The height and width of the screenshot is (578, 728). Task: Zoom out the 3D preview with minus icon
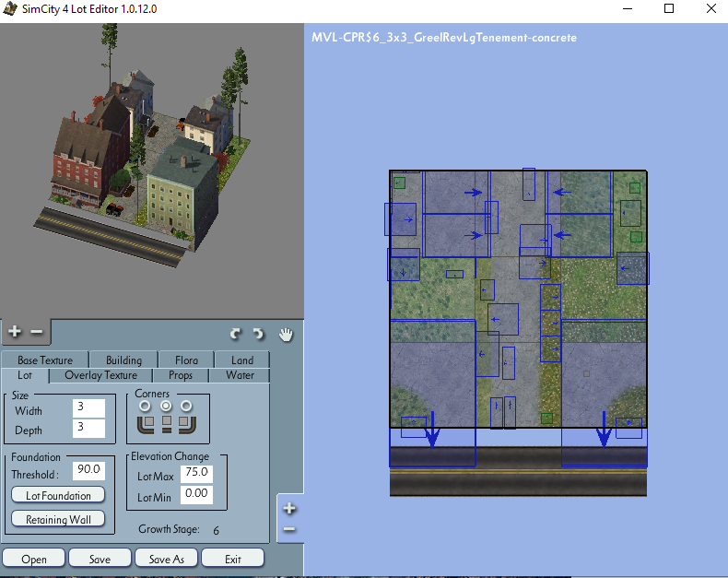coord(37,332)
